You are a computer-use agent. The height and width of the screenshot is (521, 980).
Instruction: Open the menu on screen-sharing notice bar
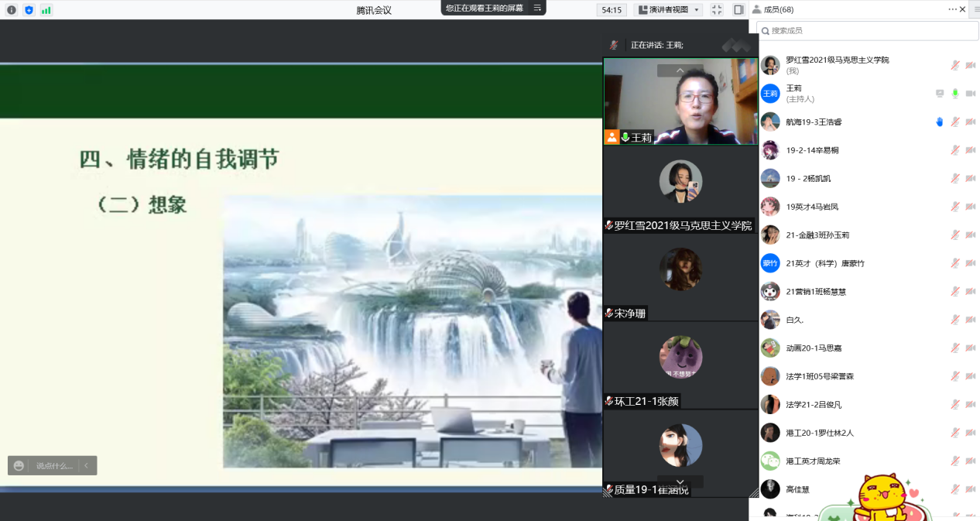[537, 8]
